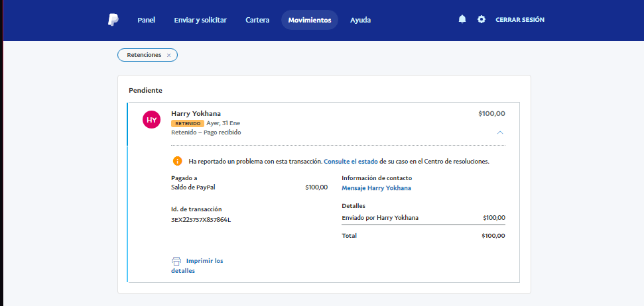Image resolution: width=644 pixels, height=306 pixels.
Task: Click the Pagado a label
Action: click(x=184, y=178)
